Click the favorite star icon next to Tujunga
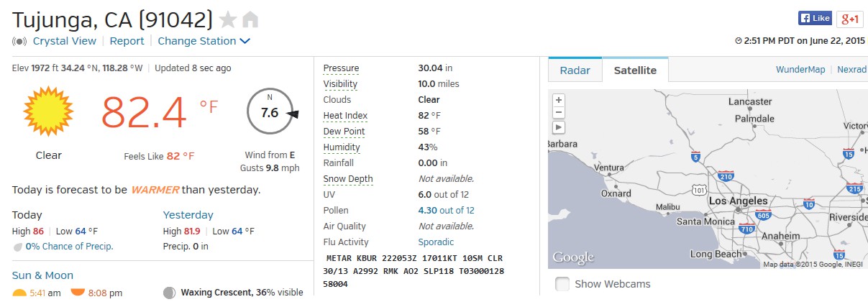This screenshot has height=307, width=868. [227, 19]
